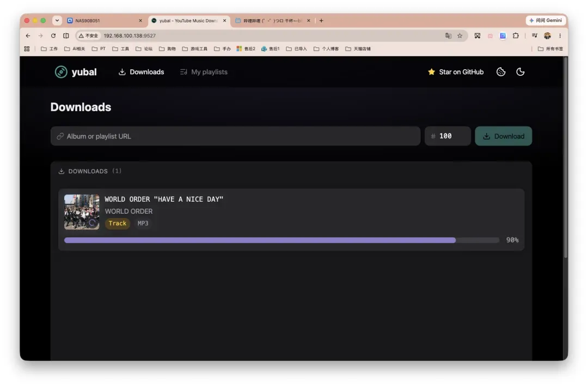Focus the Album or playlist URL field

pyautogui.click(x=236, y=136)
